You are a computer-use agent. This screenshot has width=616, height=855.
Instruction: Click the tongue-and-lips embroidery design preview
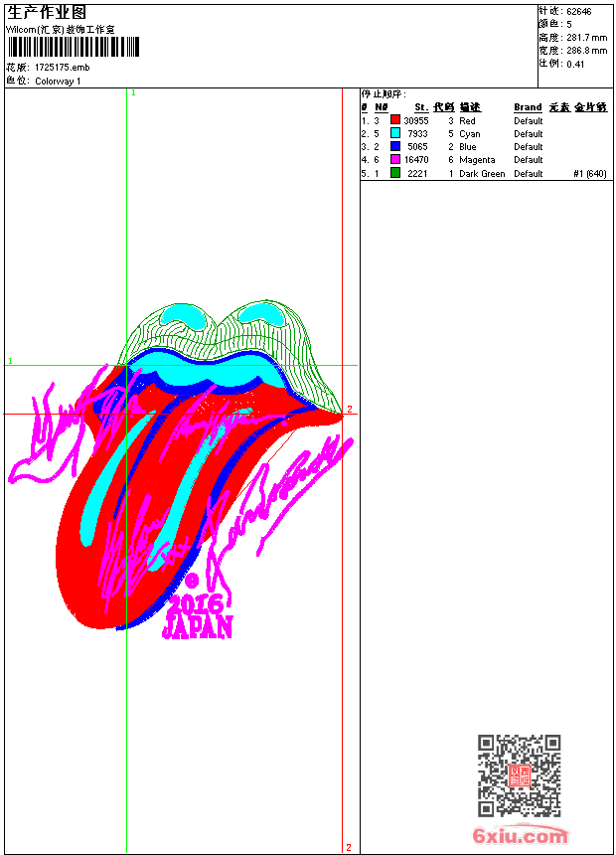tap(180, 469)
